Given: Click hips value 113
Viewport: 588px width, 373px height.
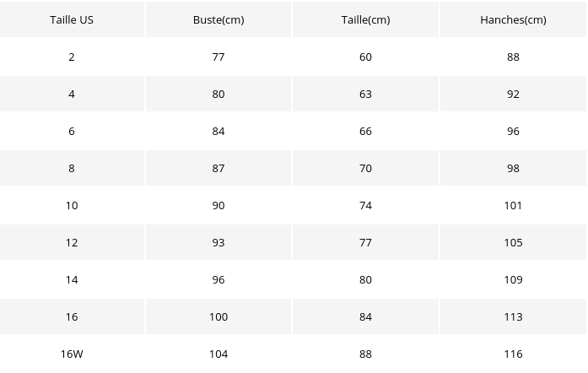Looking at the screenshot, I should point(513,317).
